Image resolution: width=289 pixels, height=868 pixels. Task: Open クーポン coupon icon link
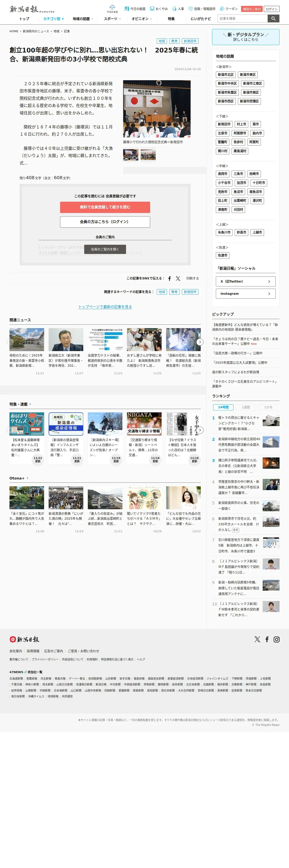point(229,9)
